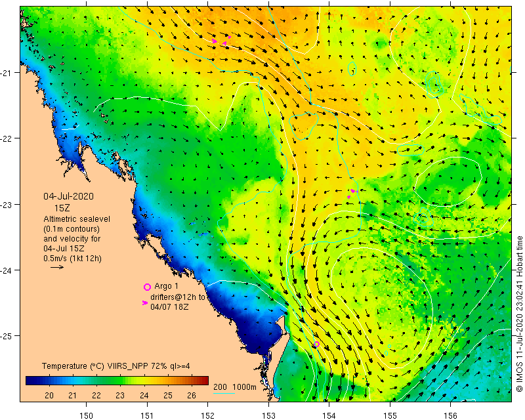This screenshot has height=420, width=525.
Task: Click the magenta Argo circle in the legend
Action: click(147, 287)
